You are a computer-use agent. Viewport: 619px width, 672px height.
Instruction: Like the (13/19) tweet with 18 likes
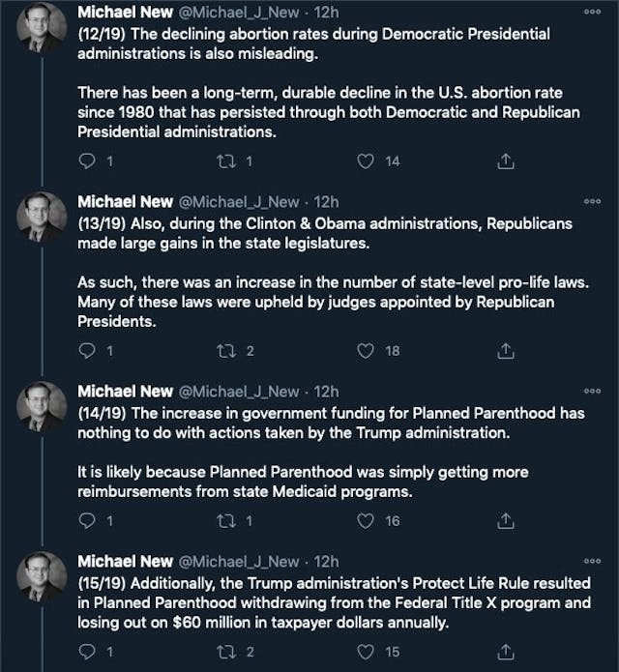point(366,350)
